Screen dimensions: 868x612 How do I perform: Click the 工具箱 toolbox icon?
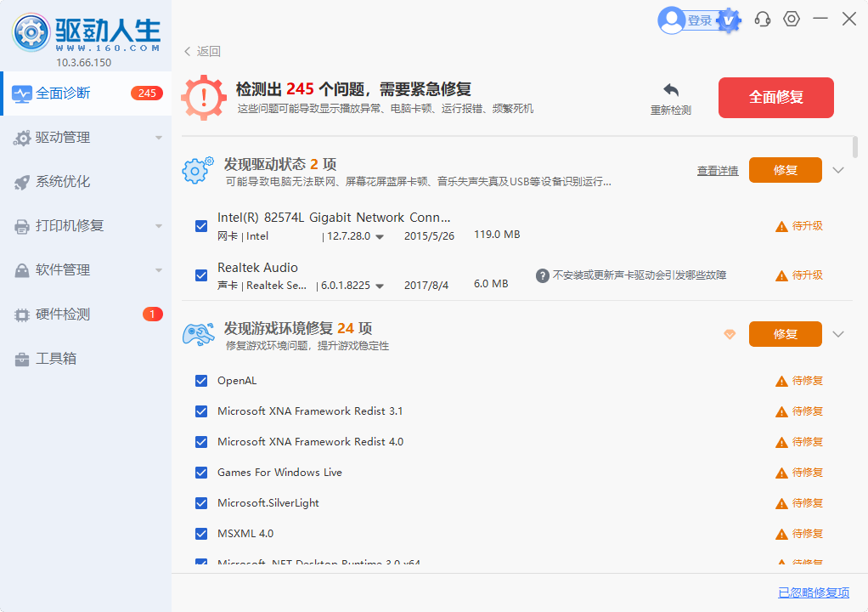pos(21,360)
